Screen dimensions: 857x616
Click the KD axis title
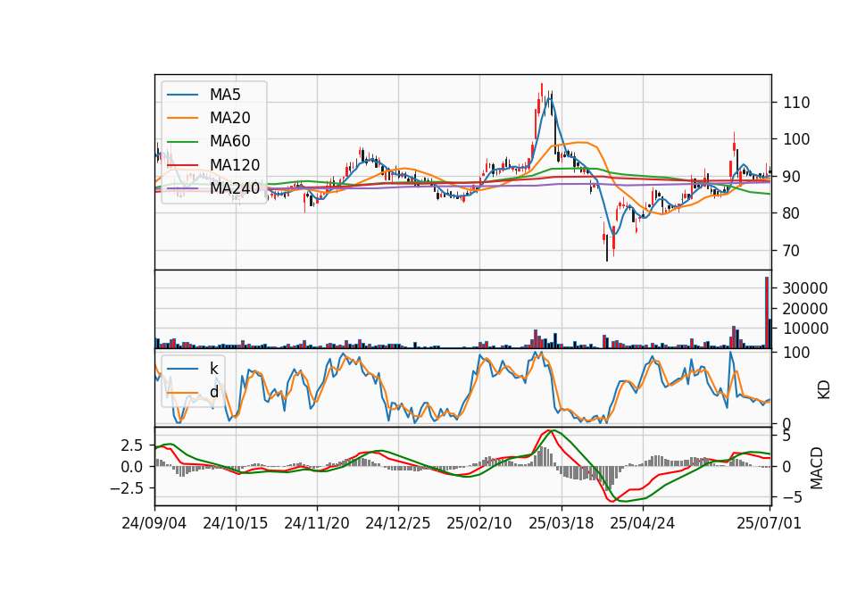point(824,389)
